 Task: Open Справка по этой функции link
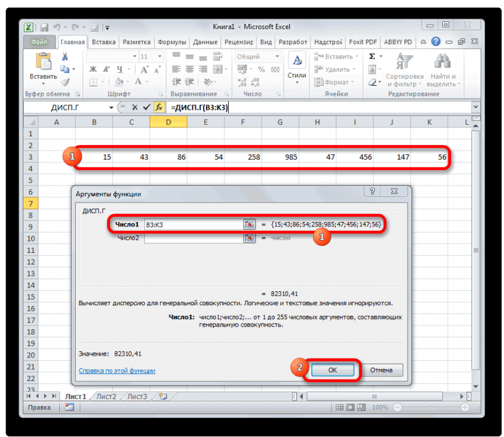(x=117, y=370)
